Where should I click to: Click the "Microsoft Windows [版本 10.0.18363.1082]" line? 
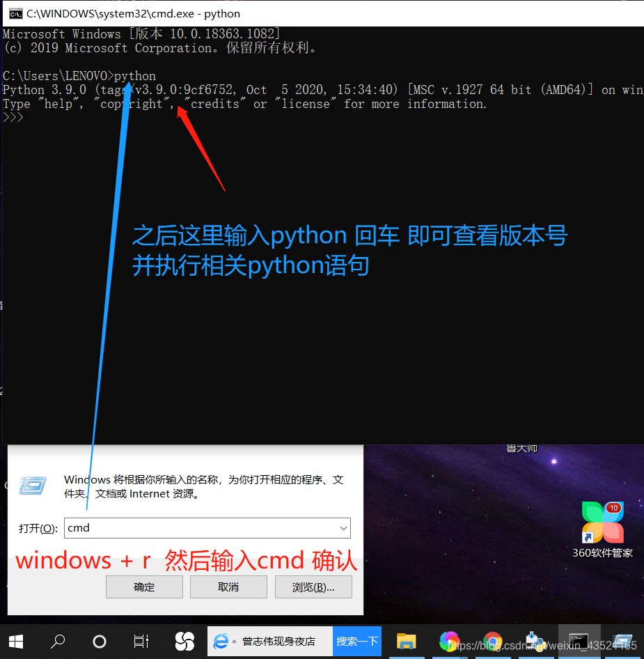[141, 33]
